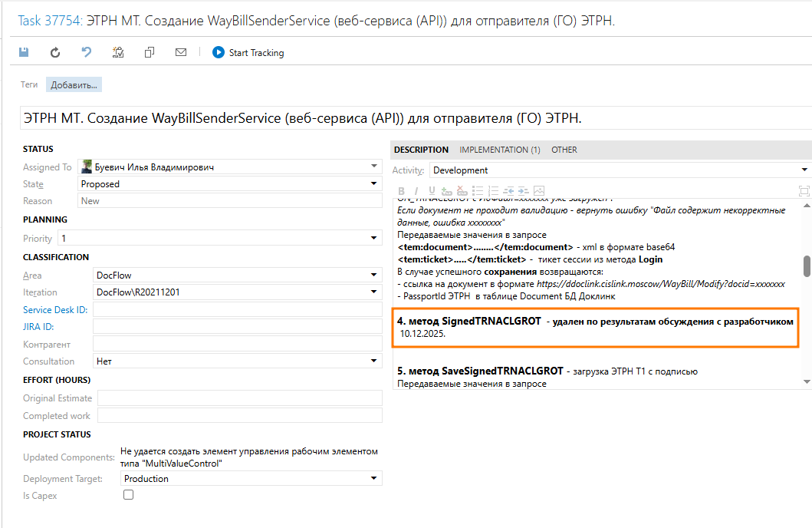812x528 pixels.
Task: Expand the Activity dropdown showing Development
Action: [x=804, y=170]
